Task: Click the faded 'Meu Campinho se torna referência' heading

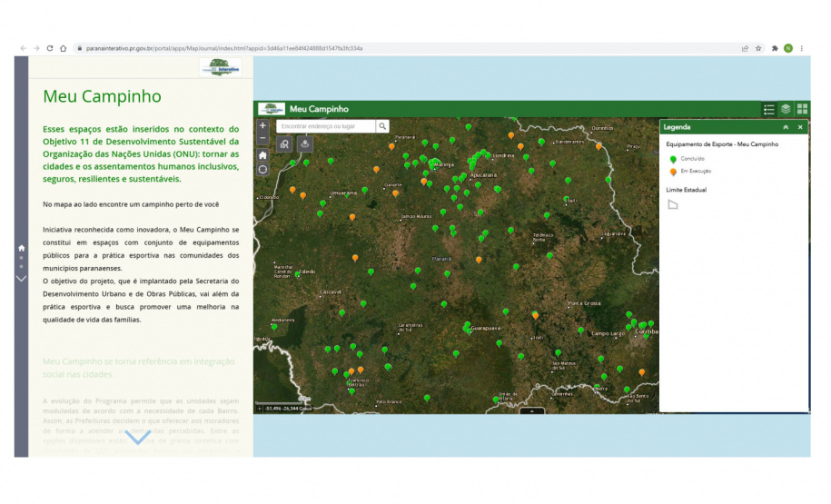Action: point(139,368)
